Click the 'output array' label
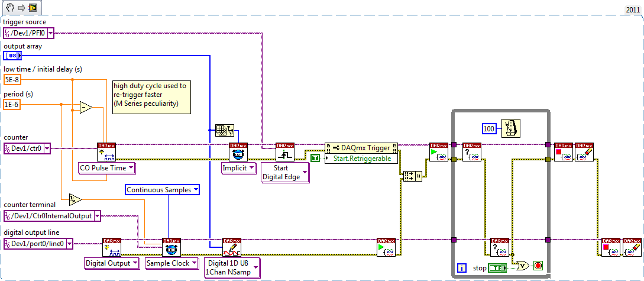 click(23, 46)
